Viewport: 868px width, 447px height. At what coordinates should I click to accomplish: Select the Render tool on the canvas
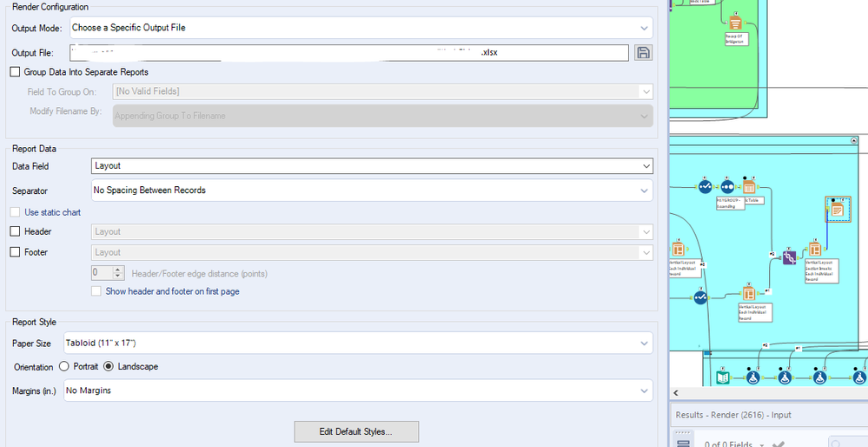pos(838,209)
